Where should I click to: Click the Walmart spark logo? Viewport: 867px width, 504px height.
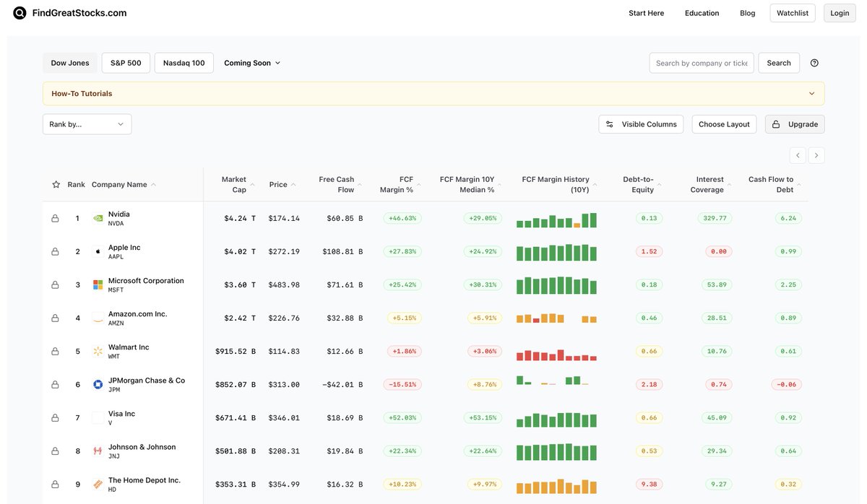[98, 351]
